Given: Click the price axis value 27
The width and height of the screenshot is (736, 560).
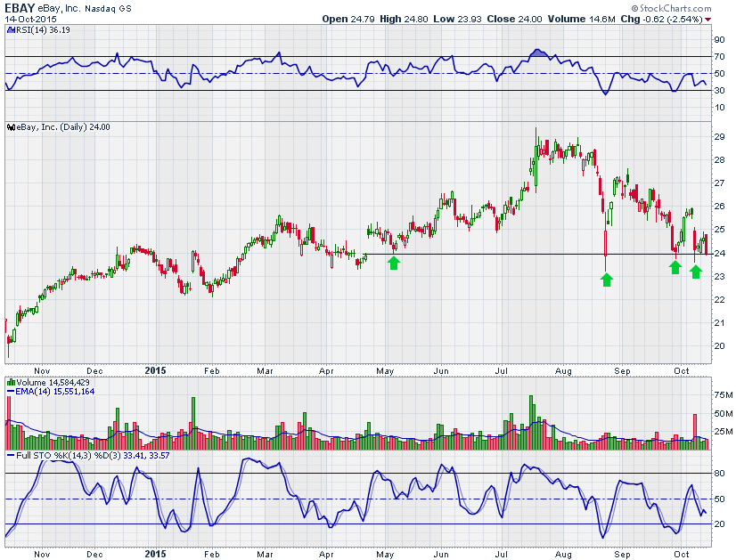Looking at the screenshot, I should 719,183.
